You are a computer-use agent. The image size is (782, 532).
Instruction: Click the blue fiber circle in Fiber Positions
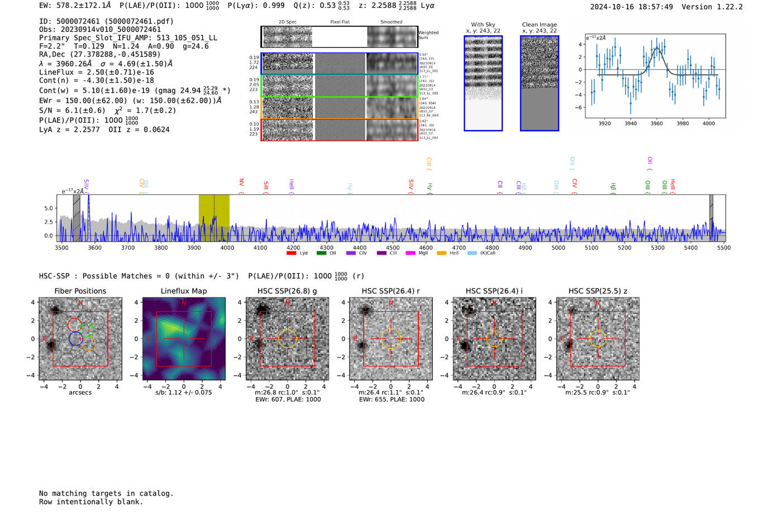click(75, 338)
